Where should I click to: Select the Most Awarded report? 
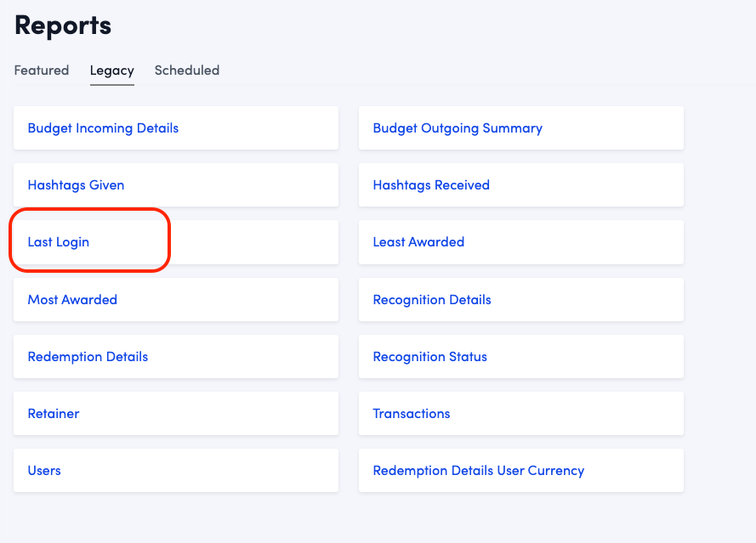click(x=72, y=300)
